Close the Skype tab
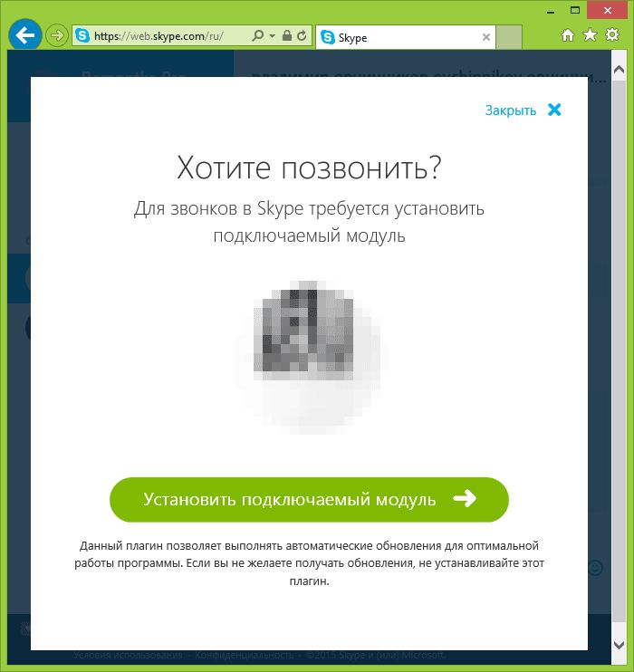Viewport: 634px width, 672px height. (486, 37)
